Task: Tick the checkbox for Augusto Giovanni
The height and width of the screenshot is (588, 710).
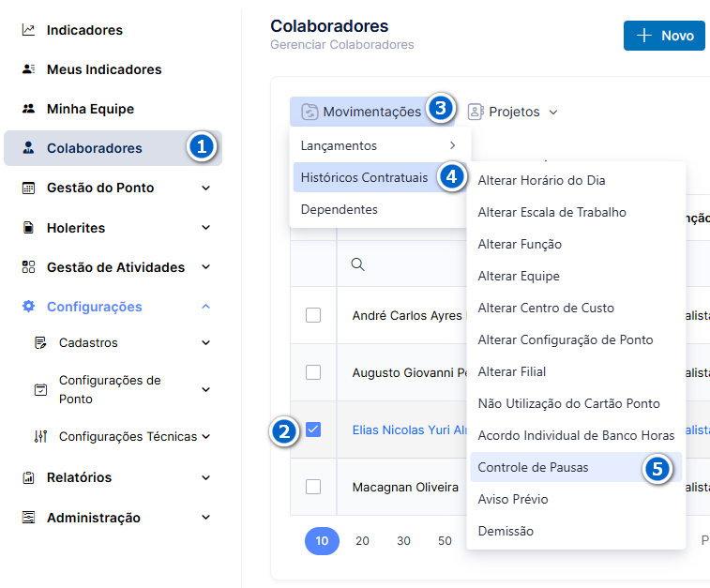Action: (313, 372)
